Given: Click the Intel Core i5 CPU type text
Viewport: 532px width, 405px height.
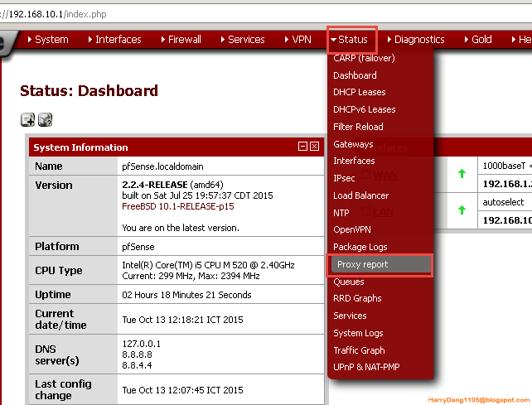Looking at the screenshot, I should [x=208, y=265].
